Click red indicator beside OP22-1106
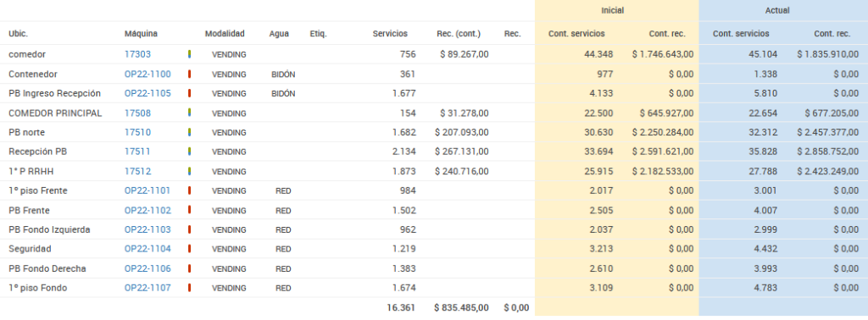Viewport: 868px width, 320px height. (189, 268)
